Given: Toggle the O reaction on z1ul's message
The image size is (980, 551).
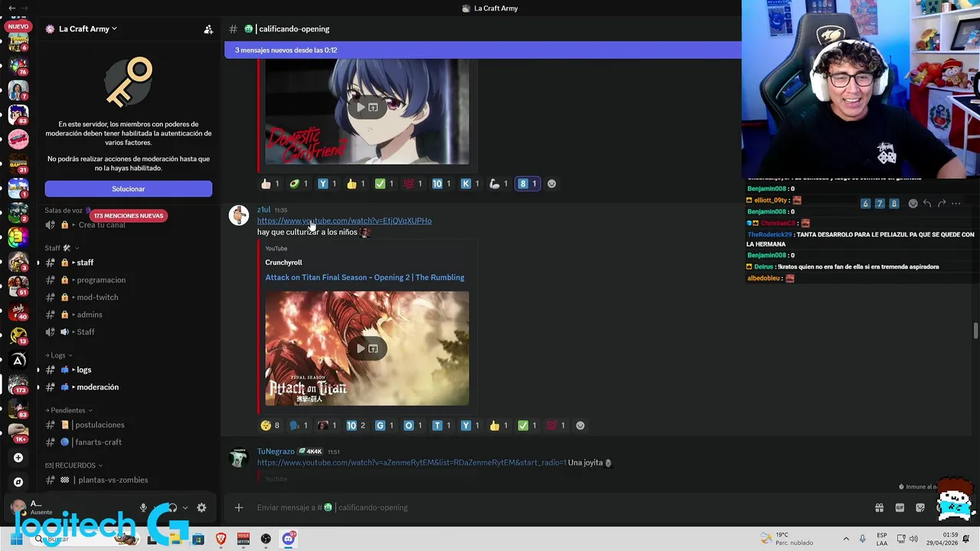Looking at the screenshot, I should pos(413,425).
